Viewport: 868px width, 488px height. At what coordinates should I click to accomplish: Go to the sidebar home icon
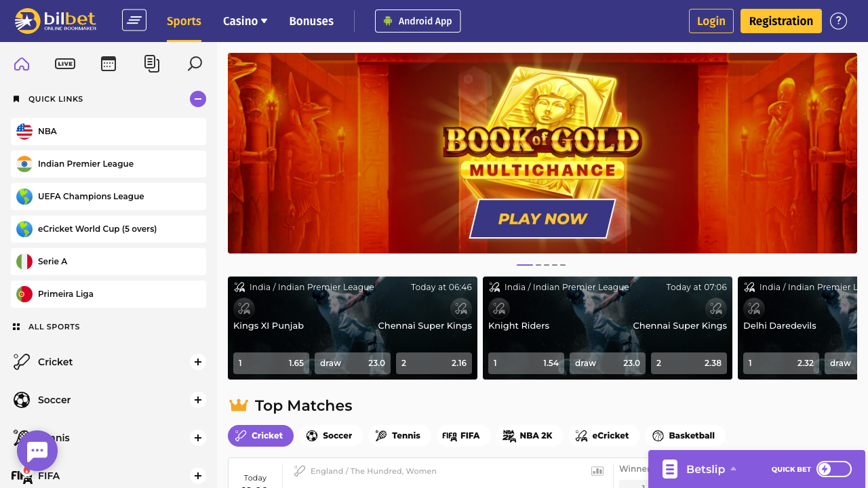[x=22, y=64]
